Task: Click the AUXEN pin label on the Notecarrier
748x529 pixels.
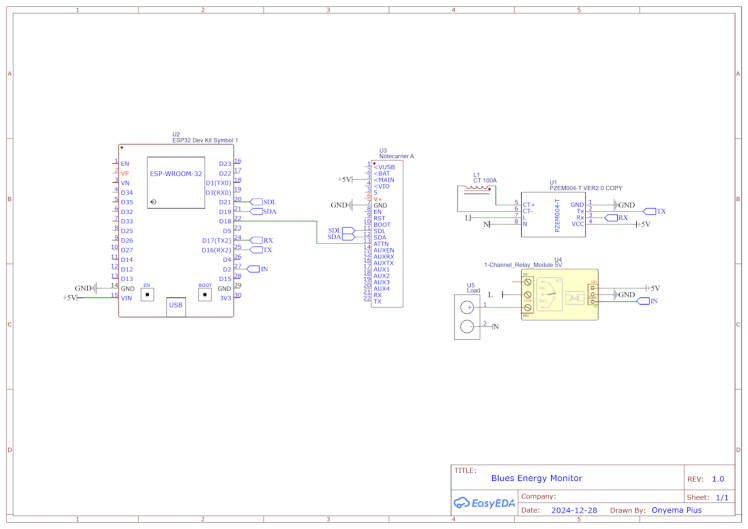Action: pos(384,250)
